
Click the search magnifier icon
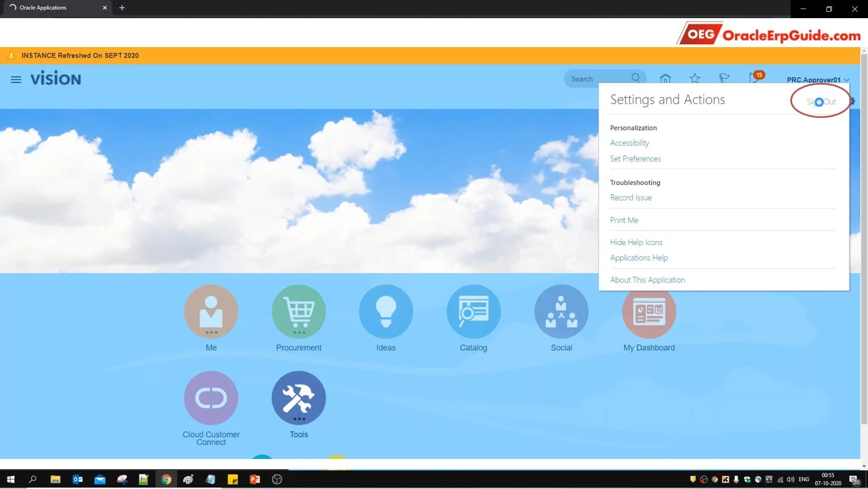(635, 78)
